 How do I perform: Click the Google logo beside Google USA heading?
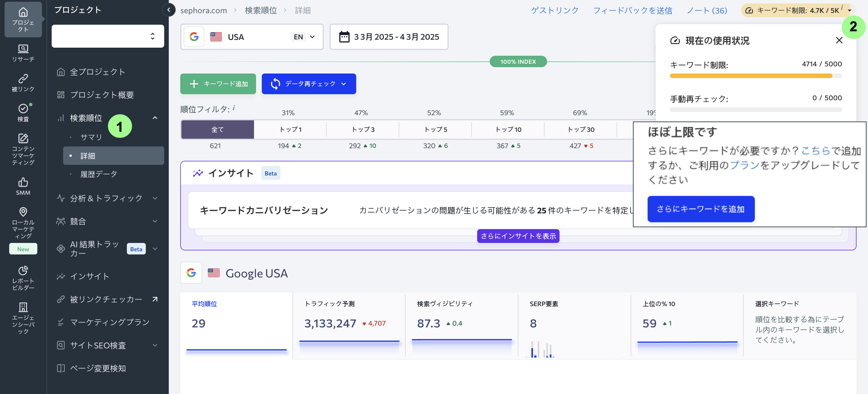coord(191,273)
